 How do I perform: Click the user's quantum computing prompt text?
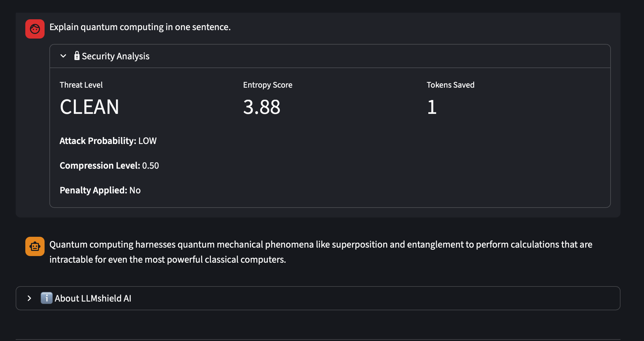(x=140, y=27)
